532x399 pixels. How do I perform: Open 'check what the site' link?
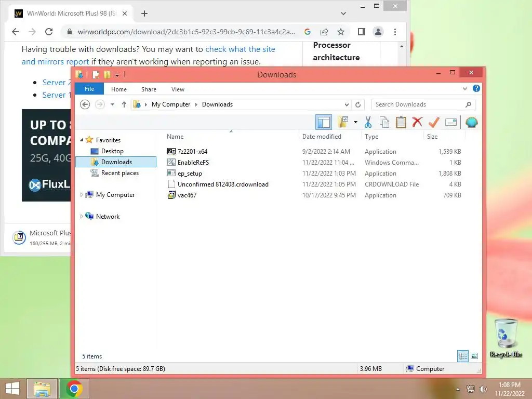click(240, 49)
